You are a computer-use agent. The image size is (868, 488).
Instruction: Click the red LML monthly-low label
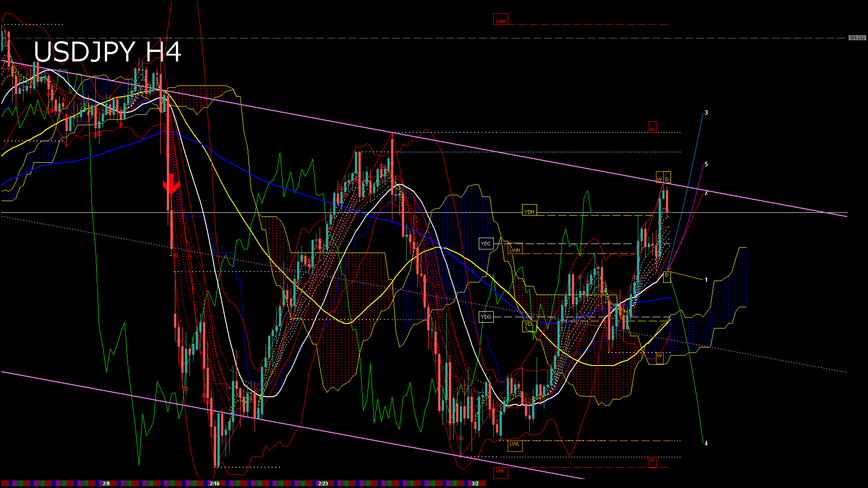500,471
